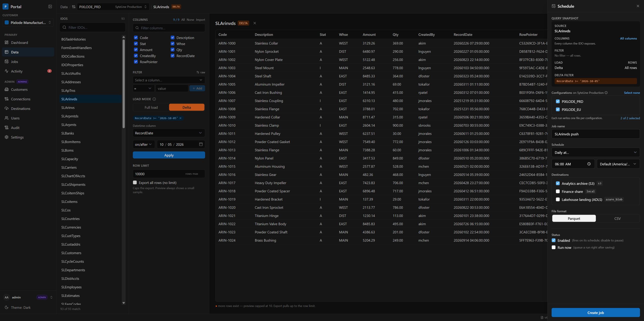Open the Datetime column RecordDate dropdown
Viewport: 644px width, 321px height.
(x=169, y=133)
